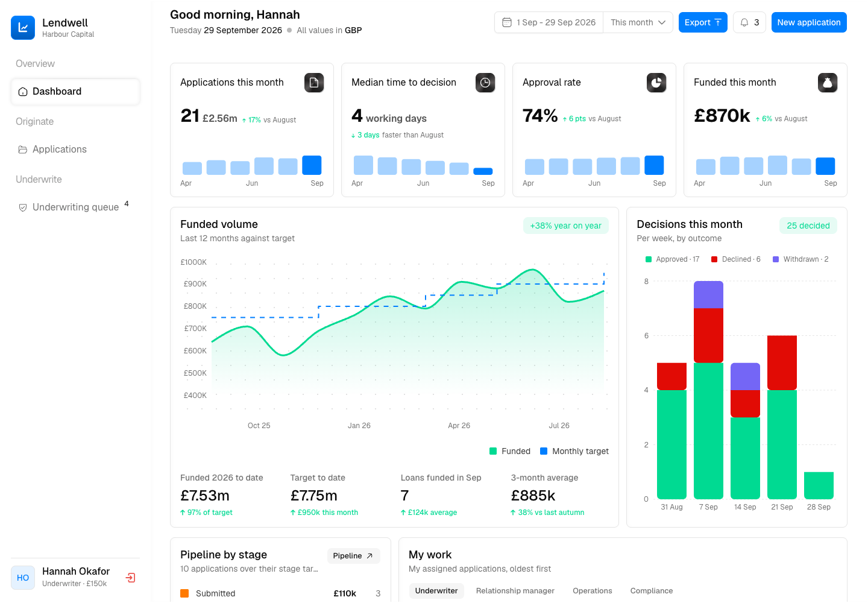Click the 25 decided badge
Screen dimensions: 868x603
808,226
